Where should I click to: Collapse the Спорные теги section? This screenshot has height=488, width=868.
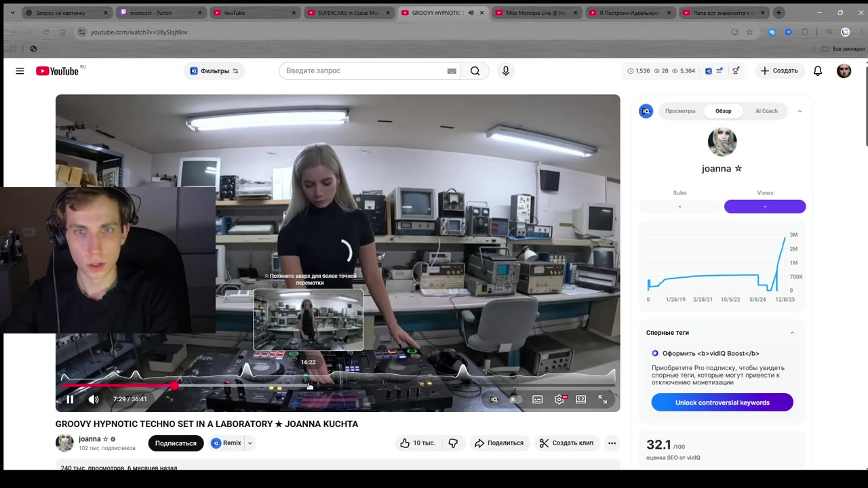pos(792,333)
